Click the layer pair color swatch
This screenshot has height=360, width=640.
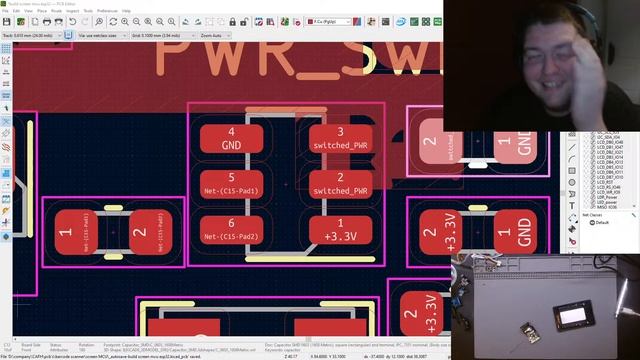(357, 22)
